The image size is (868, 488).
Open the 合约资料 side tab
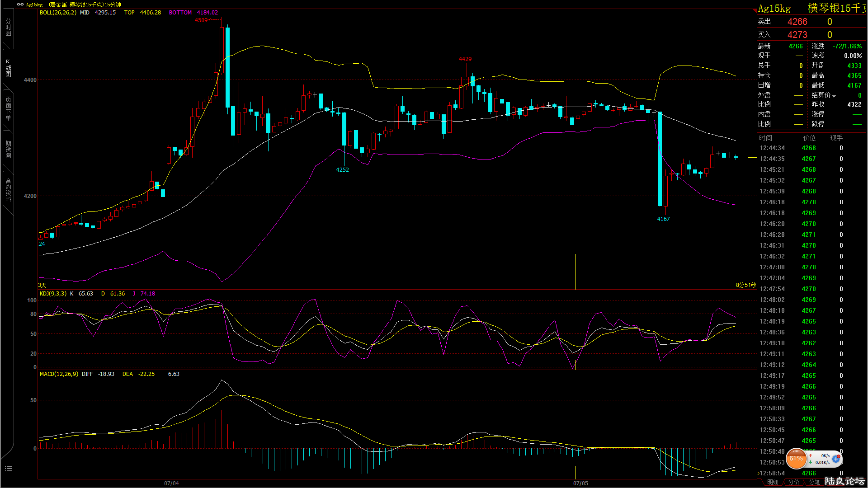coord(8,190)
